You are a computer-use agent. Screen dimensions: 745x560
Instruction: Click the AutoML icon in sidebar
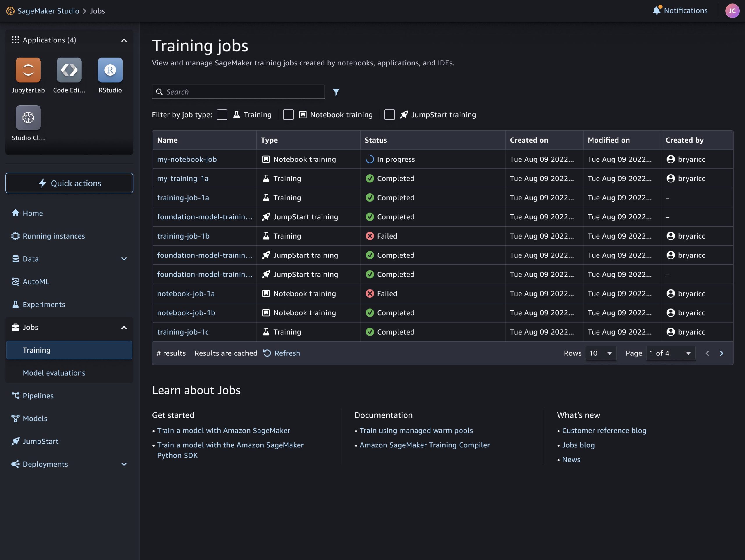point(15,282)
